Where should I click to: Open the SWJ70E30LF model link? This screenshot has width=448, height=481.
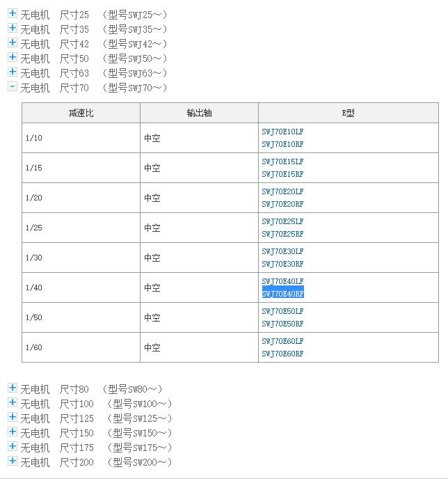point(282,251)
